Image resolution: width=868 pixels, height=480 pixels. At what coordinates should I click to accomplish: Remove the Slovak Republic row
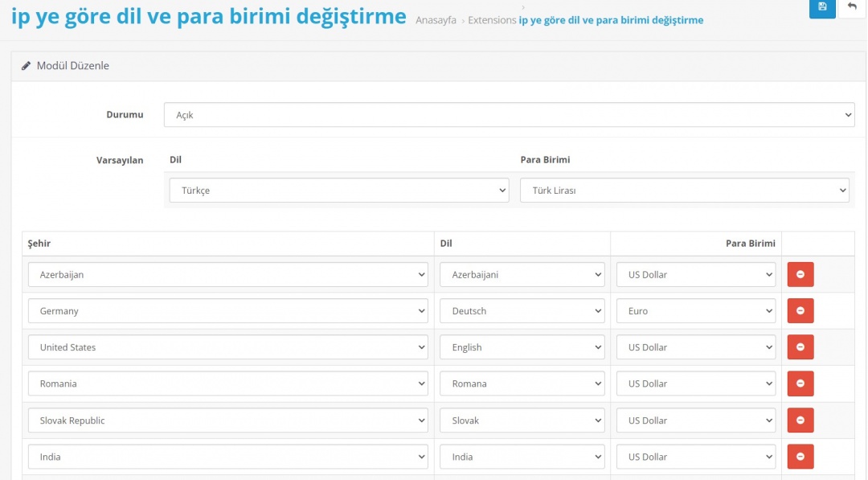(800, 421)
